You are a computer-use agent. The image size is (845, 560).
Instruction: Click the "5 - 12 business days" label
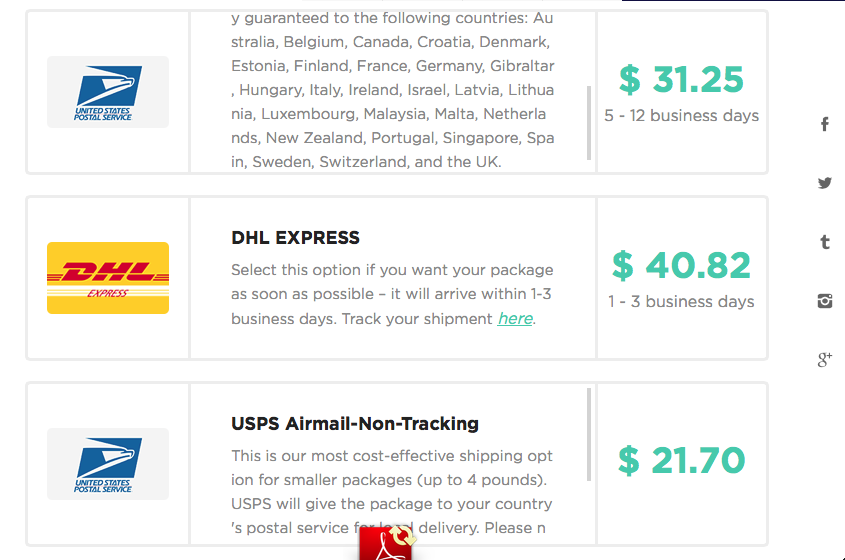(681, 115)
